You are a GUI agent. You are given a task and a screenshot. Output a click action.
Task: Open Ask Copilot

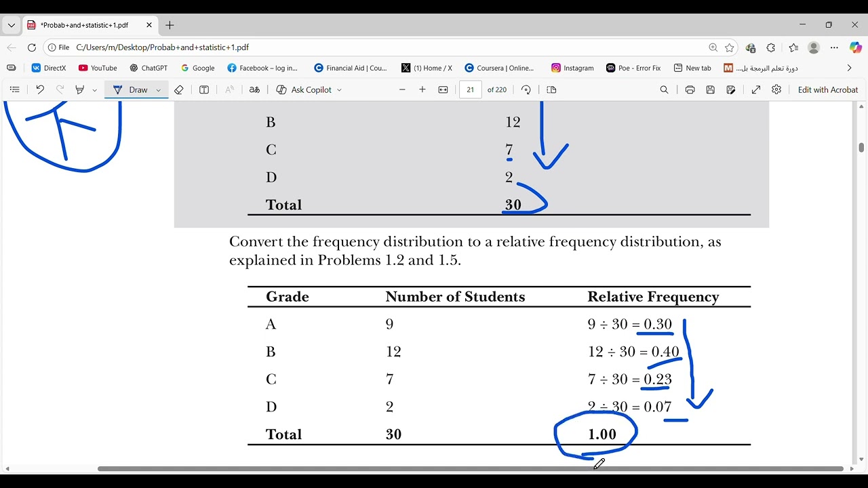pos(304,89)
